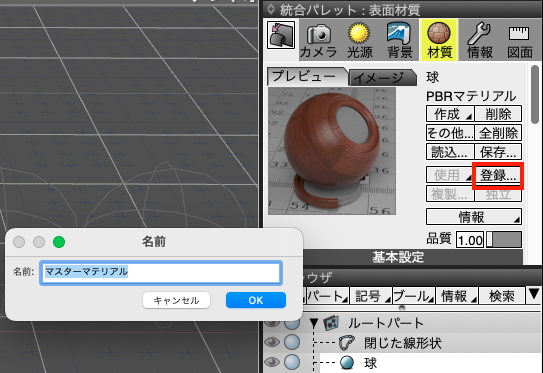Open the 記号 dropdown in the browser toolbar
This screenshot has width=543, height=373.
[x=371, y=296]
